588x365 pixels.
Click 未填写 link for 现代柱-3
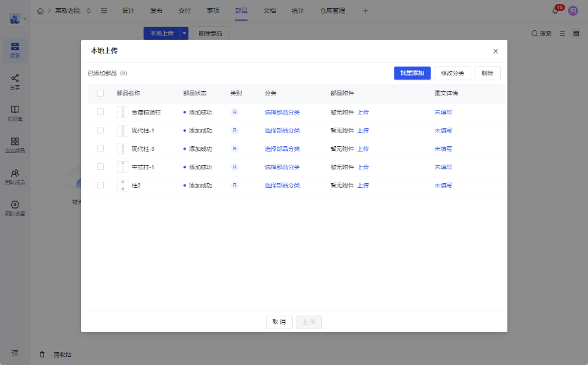tap(443, 149)
